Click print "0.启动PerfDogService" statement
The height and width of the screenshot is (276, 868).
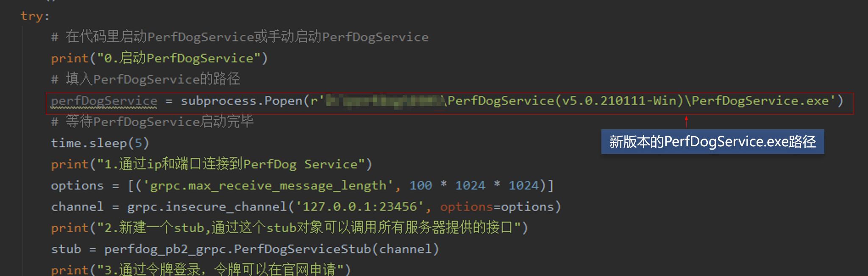pyautogui.click(x=159, y=58)
